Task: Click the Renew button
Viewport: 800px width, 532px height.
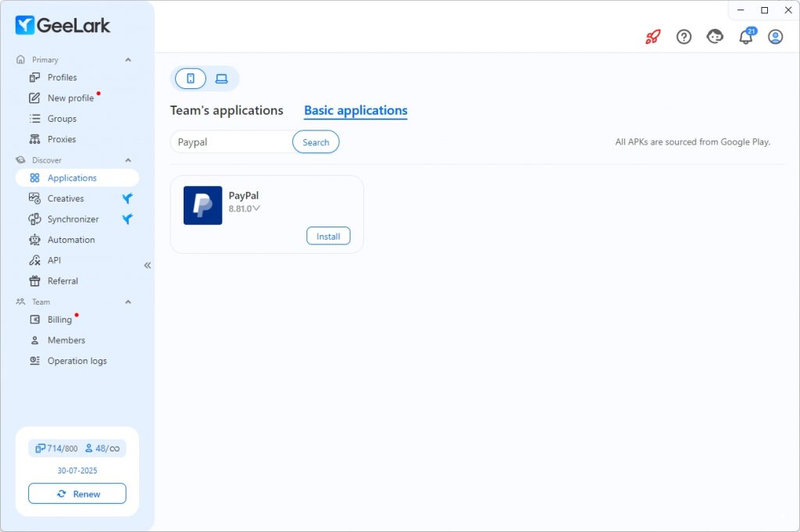Action: click(77, 493)
